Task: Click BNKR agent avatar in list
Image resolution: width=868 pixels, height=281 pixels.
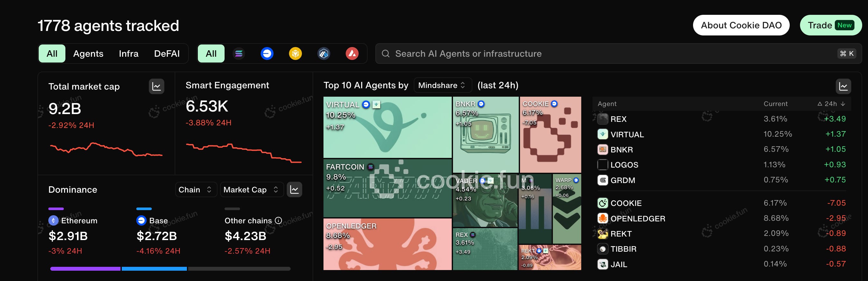Action: [603, 149]
